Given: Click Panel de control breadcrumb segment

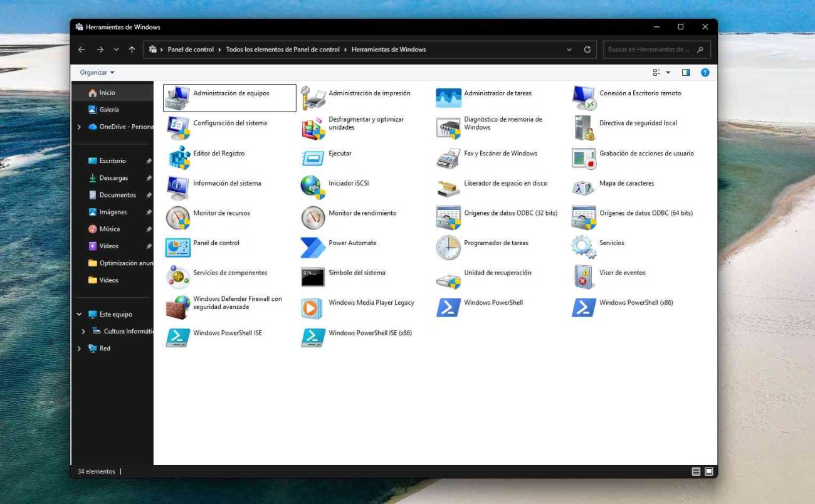Looking at the screenshot, I should [191, 50].
